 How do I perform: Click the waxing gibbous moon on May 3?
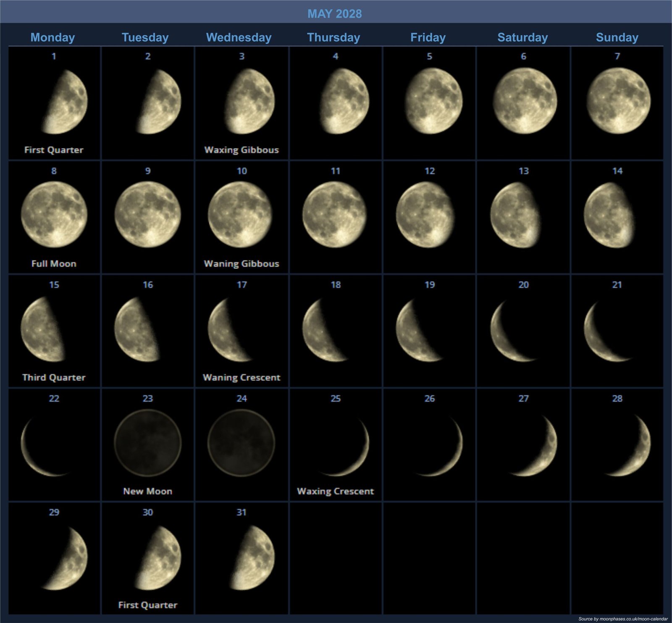click(250, 101)
